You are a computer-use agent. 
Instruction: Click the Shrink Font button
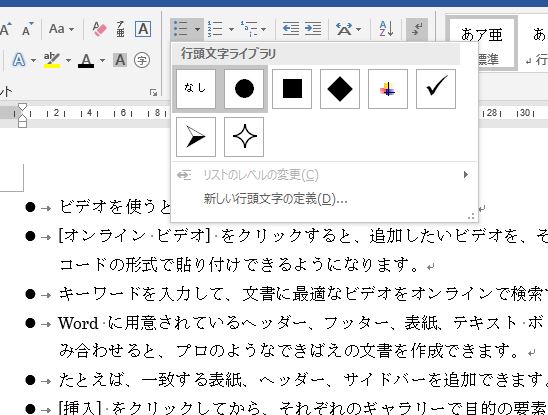[x=28, y=29]
